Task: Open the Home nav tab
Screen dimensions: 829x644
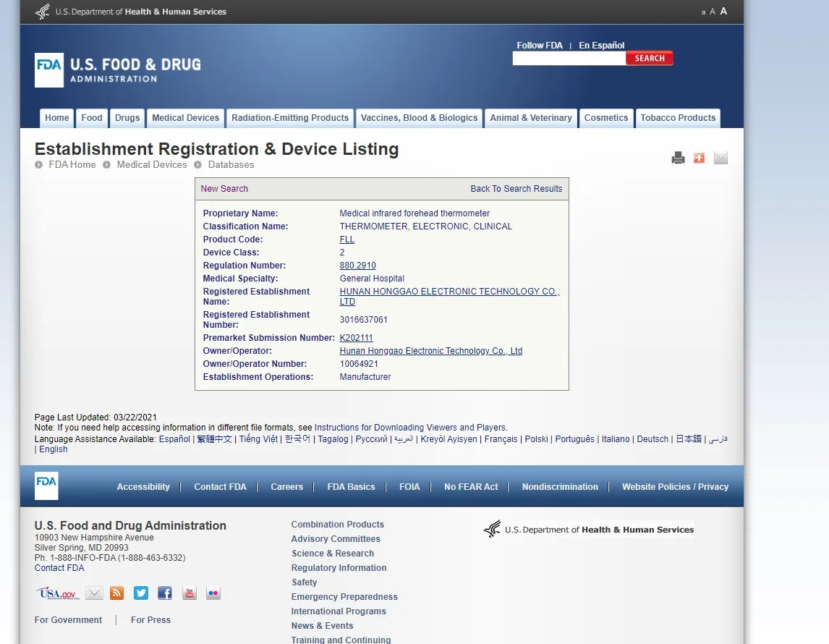Action: (56, 118)
